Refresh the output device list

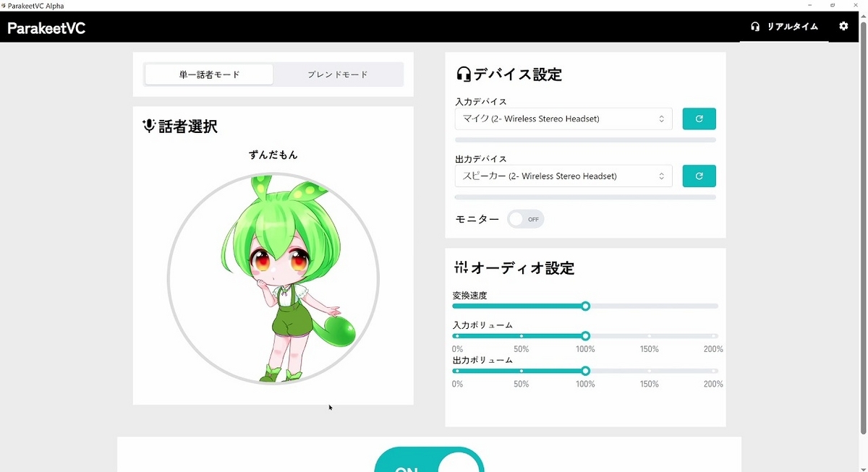click(x=699, y=176)
